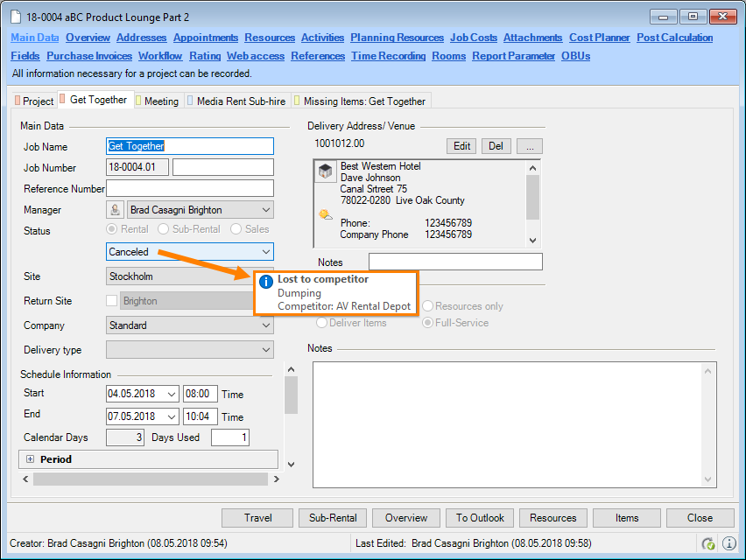Toggle the Return Site checkbox
This screenshot has width=746, height=560.
111,301
